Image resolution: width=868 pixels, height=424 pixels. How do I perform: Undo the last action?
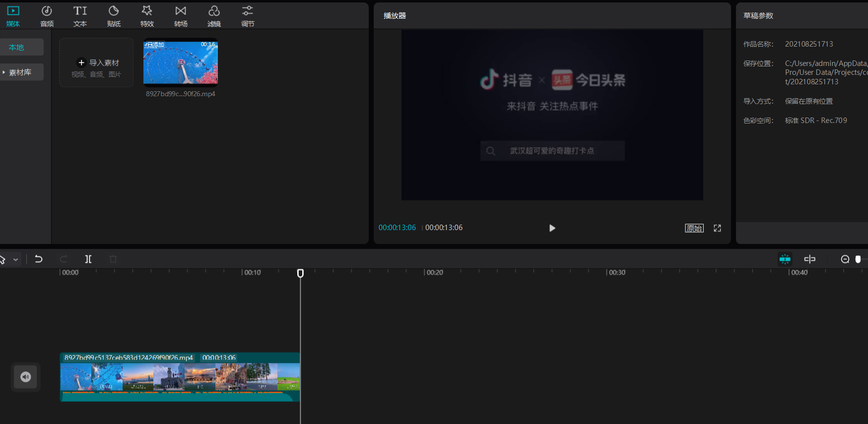coord(39,259)
